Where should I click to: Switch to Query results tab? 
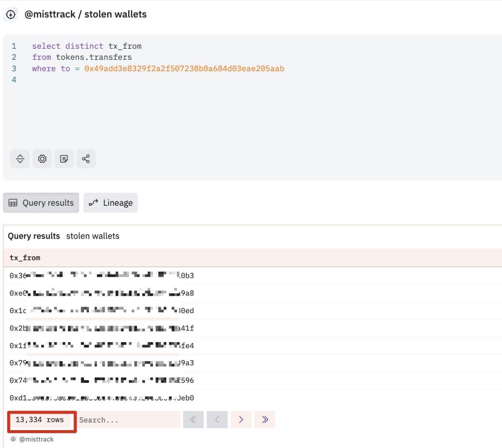click(41, 203)
